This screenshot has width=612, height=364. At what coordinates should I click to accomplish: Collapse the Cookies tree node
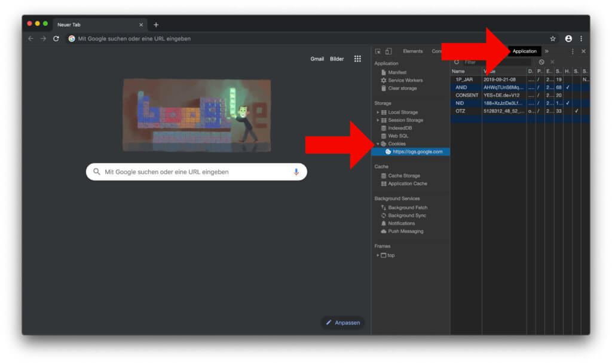click(378, 144)
